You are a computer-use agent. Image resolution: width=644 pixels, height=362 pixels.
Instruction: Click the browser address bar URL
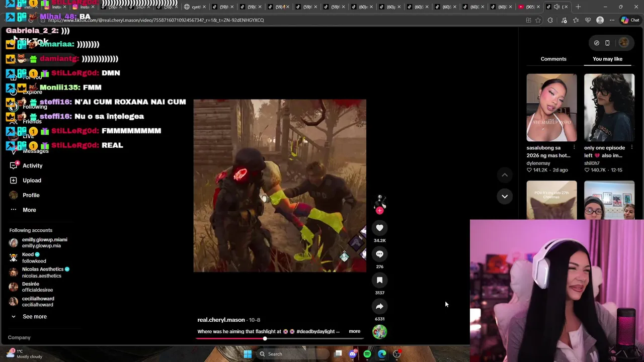(x=156, y=20)
